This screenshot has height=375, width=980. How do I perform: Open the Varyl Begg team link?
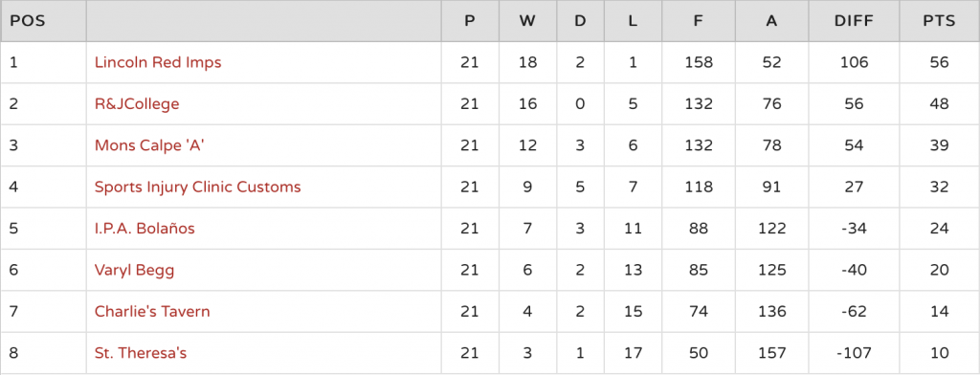tap(134, 270)
